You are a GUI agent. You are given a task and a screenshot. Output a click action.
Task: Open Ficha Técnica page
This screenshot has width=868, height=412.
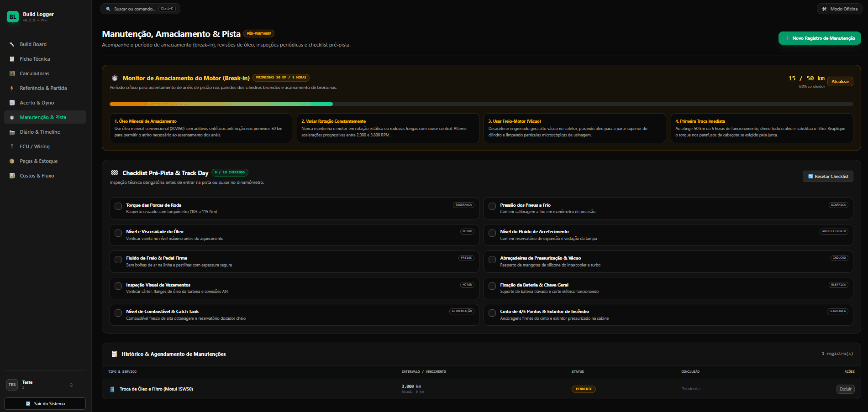coord(45,59)
